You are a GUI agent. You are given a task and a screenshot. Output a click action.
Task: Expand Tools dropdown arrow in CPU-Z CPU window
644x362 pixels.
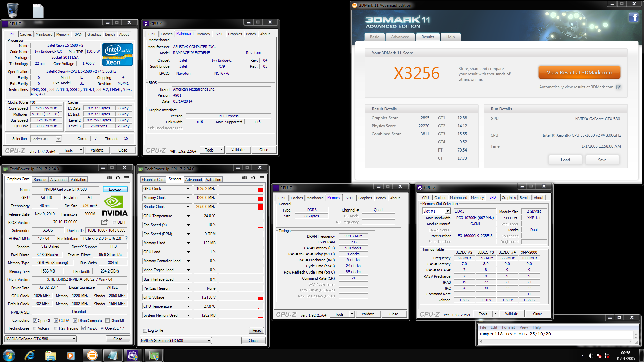80,150
